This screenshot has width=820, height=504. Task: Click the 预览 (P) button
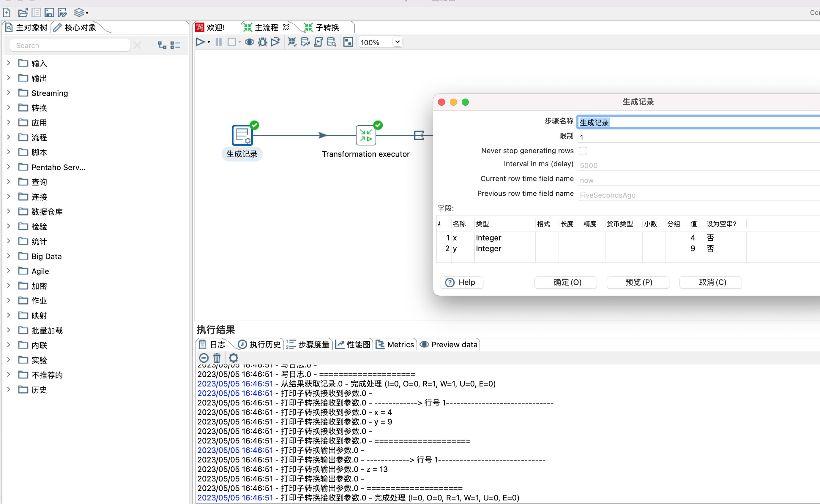coord(638,282)
